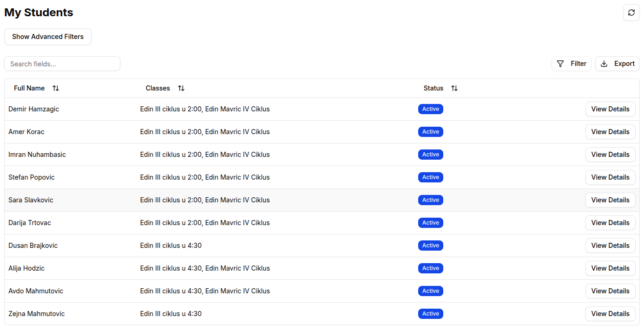
Task: Click Active badge for Imran Nuhambasic
Action: 430,155
